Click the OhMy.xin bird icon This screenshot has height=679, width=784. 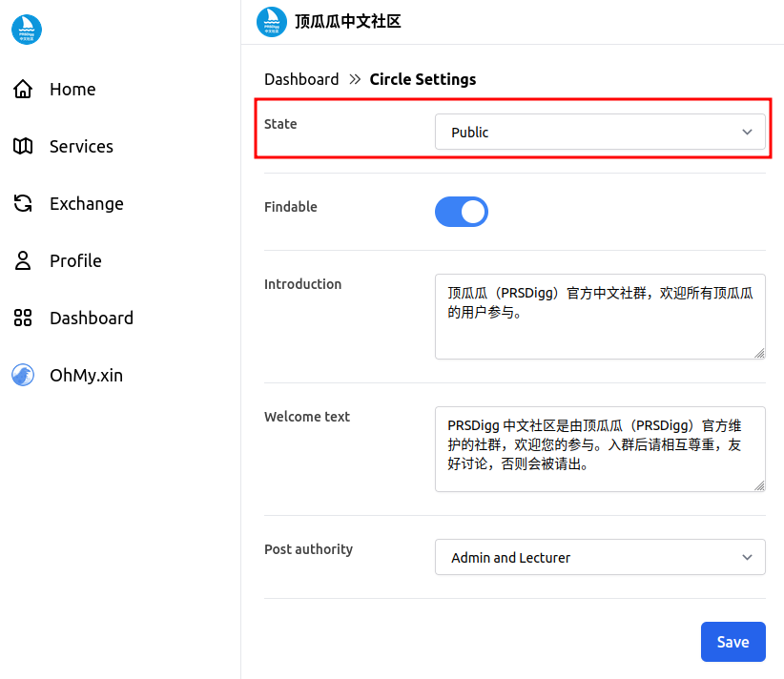pos(23,376)
